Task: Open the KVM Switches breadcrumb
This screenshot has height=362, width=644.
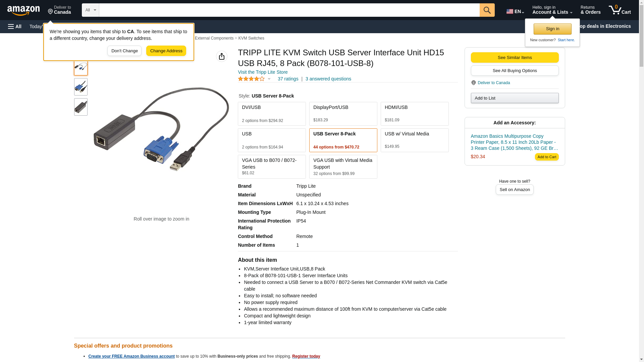Action: 251,38
